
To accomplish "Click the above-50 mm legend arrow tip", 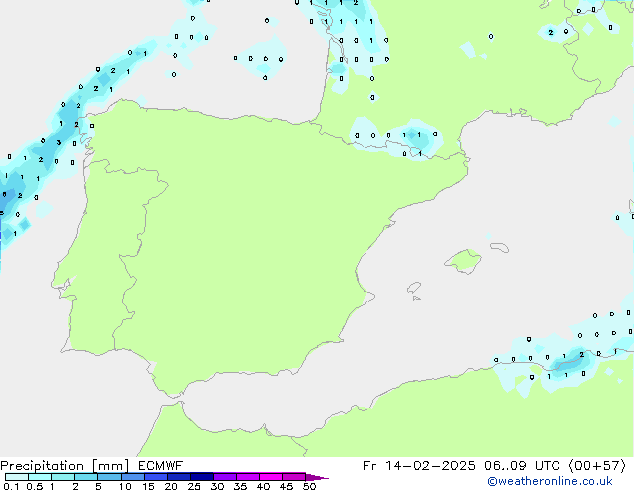I will [317, 477].
